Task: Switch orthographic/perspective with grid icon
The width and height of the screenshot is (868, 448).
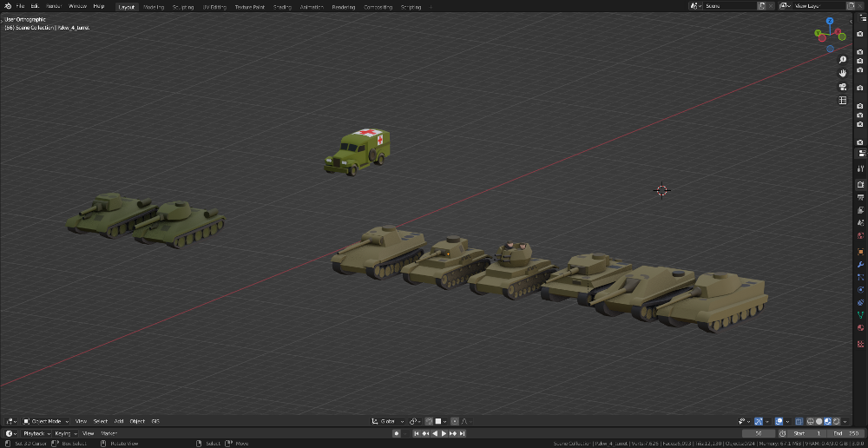Action: 842,101
